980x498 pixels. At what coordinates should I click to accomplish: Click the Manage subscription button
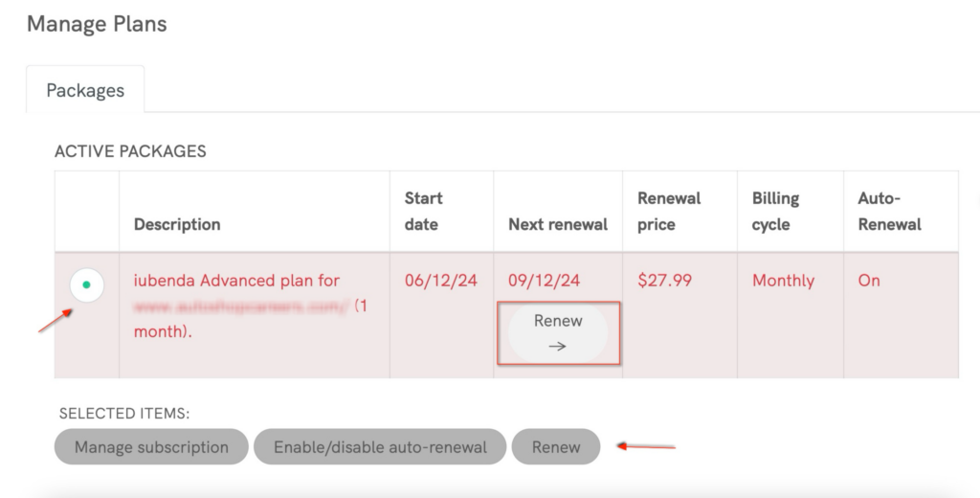151,447
